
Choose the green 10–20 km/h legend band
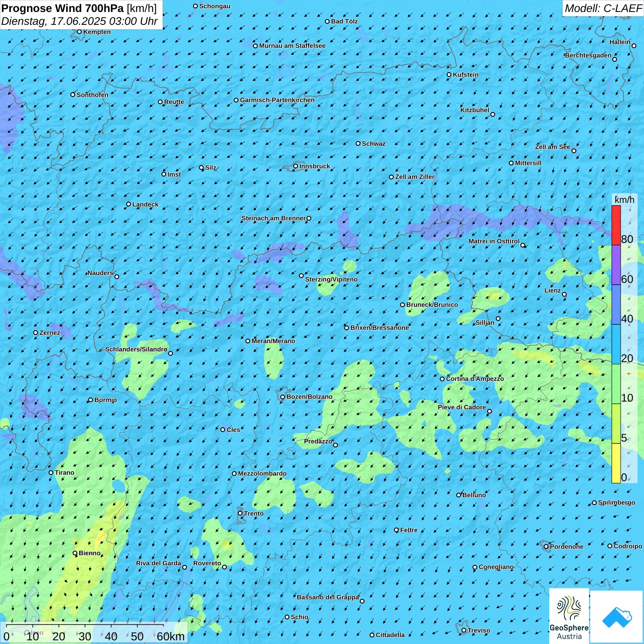(x=616, y=384)
